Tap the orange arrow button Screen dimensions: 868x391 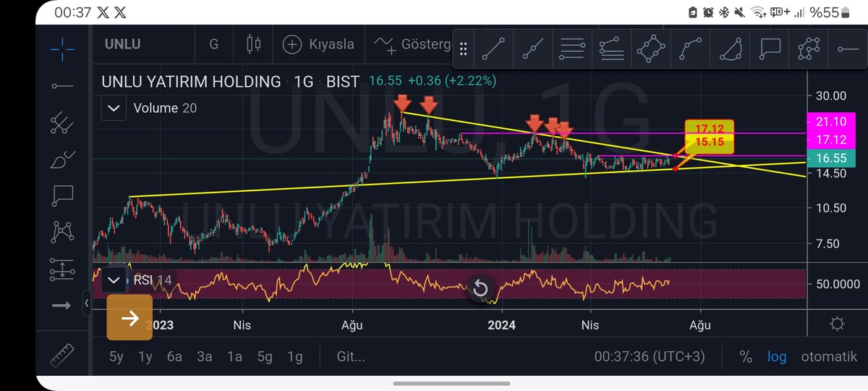(129, 317)
